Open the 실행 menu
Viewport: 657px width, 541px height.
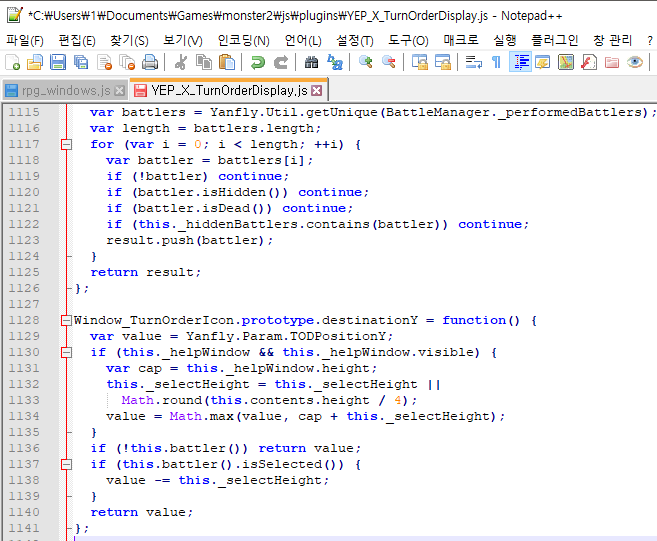pyautogui.click(x=505, y=41)
